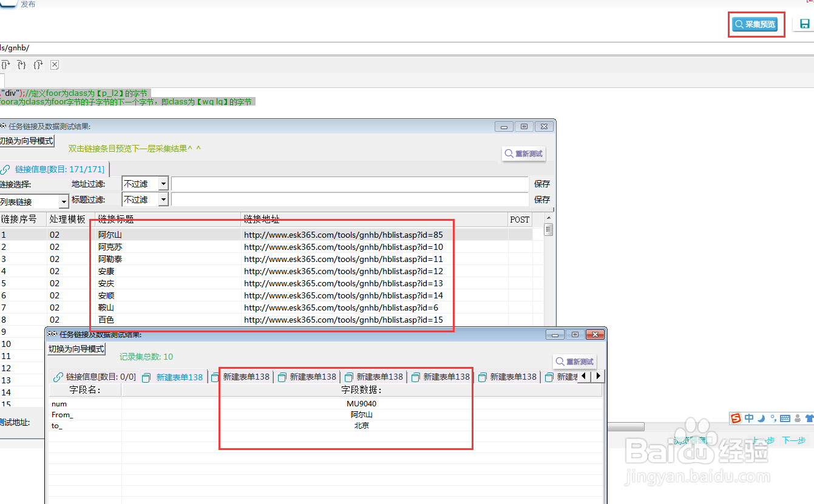Toggle the moon half-width icon in IME bar
Image resolution: width=814 pixels, height=504 pixels.
click(x=761, y=418)
